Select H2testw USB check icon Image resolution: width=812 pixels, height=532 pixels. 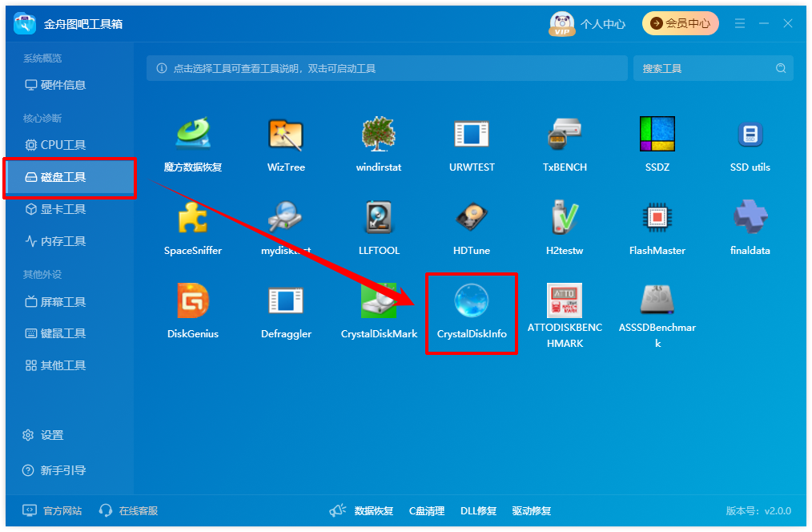pos(565,217)
